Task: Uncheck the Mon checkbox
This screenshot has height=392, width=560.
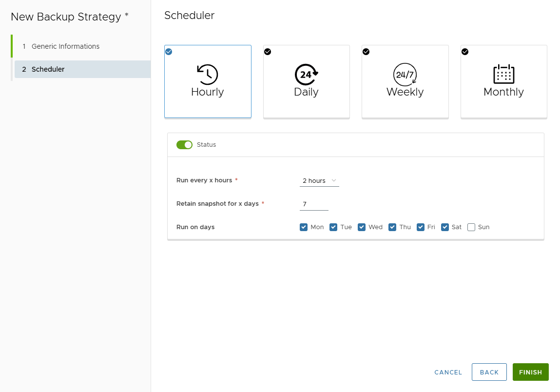Action: coord(304,227)
